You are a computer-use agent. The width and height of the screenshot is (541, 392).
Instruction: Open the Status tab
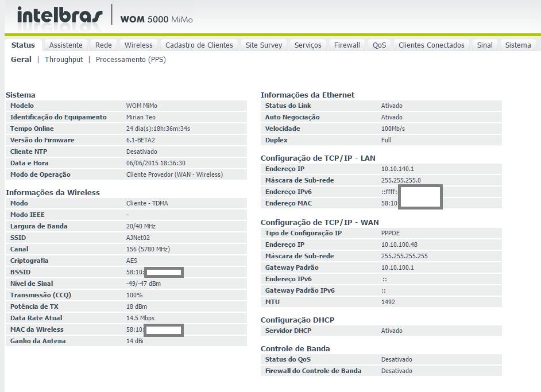(x=23, y=45)
